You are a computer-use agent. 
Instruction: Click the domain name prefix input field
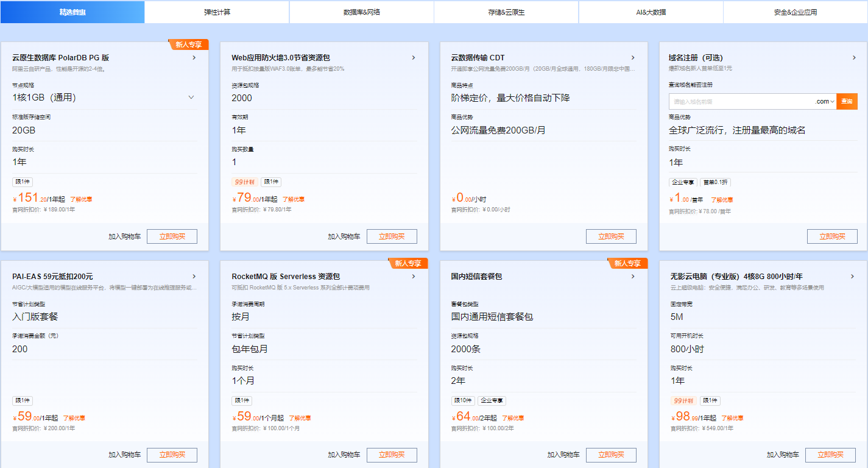click(x=741, y=102)
